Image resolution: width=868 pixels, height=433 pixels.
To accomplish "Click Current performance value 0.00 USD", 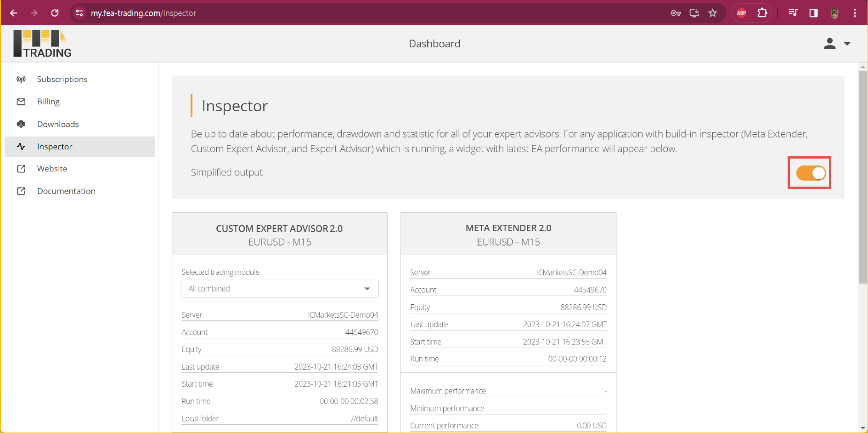I will click(x=592, y=426).
